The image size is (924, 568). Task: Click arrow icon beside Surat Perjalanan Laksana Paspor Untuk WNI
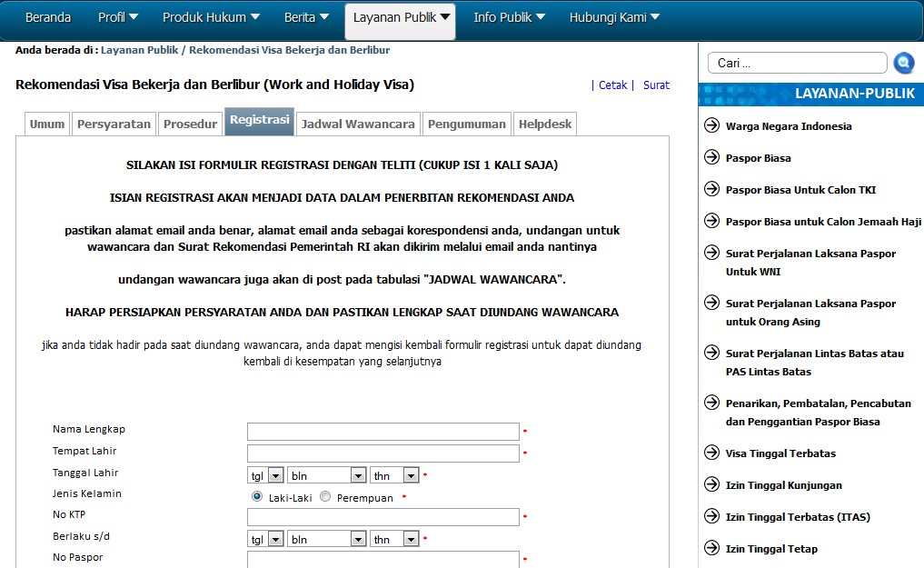712,252
